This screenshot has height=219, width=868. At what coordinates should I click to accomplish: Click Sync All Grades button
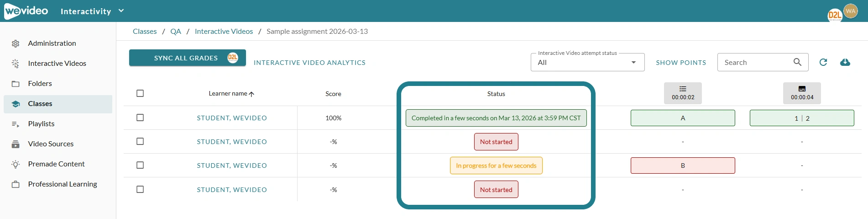[188, 58]
